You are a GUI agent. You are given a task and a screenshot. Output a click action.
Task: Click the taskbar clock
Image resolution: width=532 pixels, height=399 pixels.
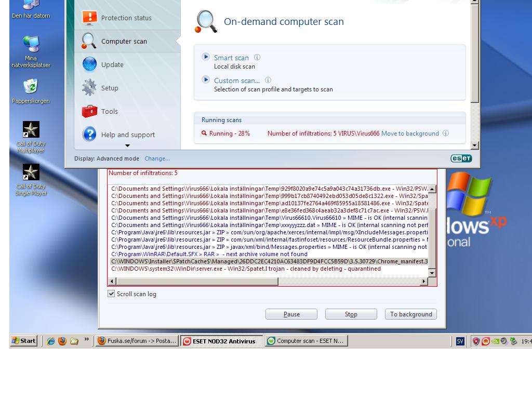click(x=526, y=341)
